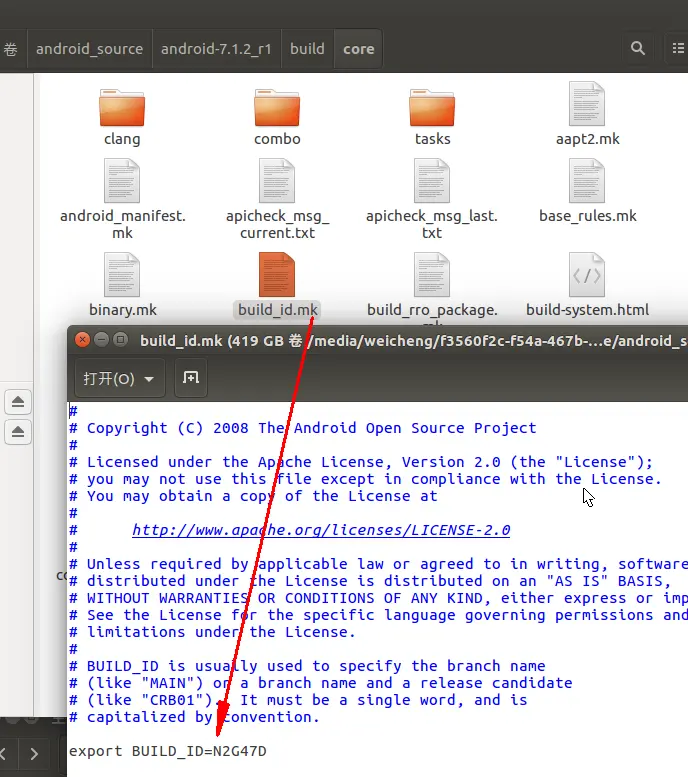Select the binary.mk file icon

point(122,275)
